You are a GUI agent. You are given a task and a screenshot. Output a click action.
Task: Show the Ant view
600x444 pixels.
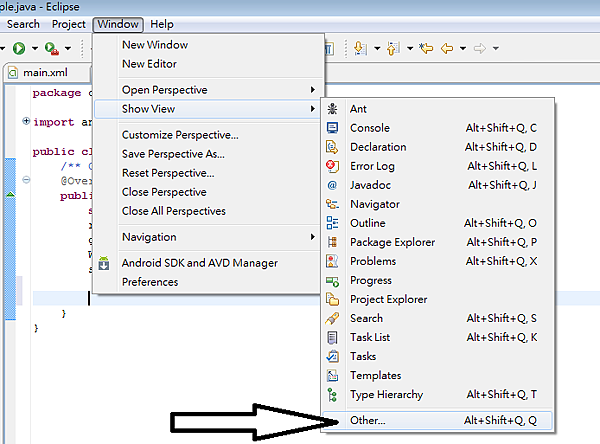point(437,109)
